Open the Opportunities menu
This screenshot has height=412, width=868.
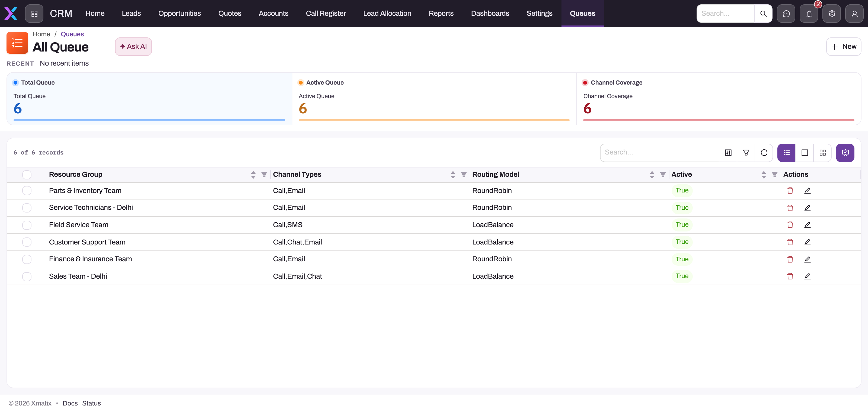tap(179, 14)
